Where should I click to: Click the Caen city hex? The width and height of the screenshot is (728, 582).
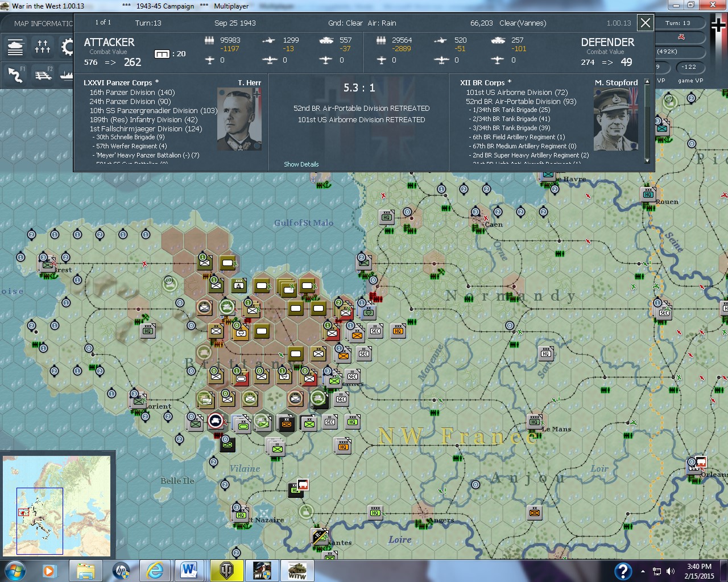479,217
